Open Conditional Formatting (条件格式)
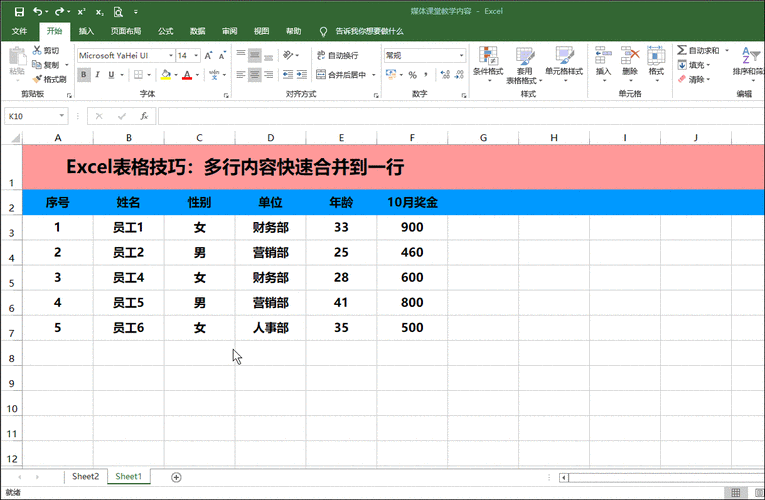The image size is (765, 500). click(488, 63)
